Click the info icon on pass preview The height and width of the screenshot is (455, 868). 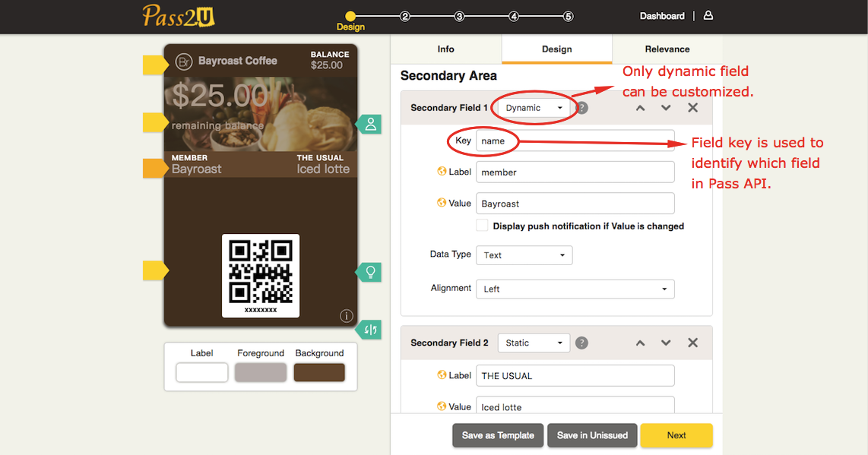pyautogui.click(x=346, y=316)
